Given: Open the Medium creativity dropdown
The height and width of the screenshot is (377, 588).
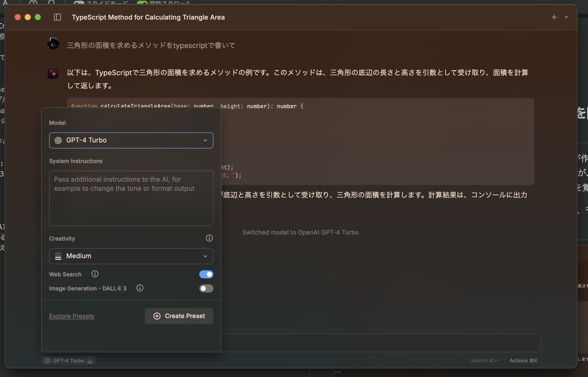Looking at the screenshot, I should click(x=131, y=256).
